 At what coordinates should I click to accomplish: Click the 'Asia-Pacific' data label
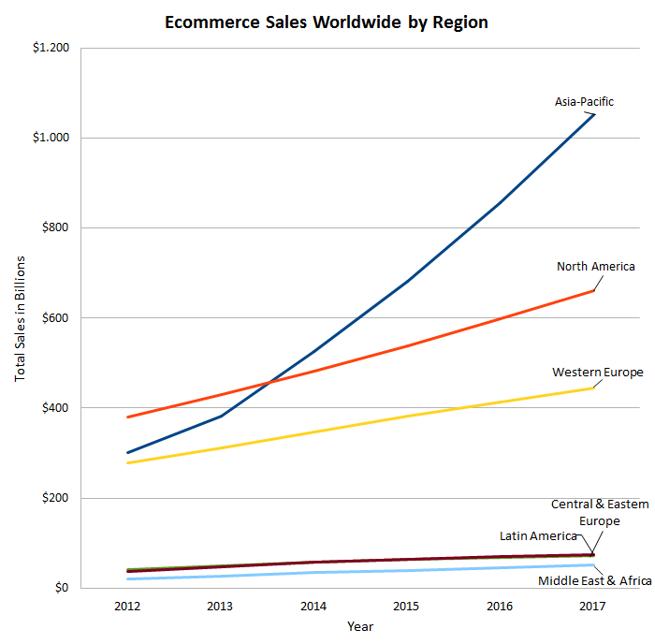[x=584, y=101]
